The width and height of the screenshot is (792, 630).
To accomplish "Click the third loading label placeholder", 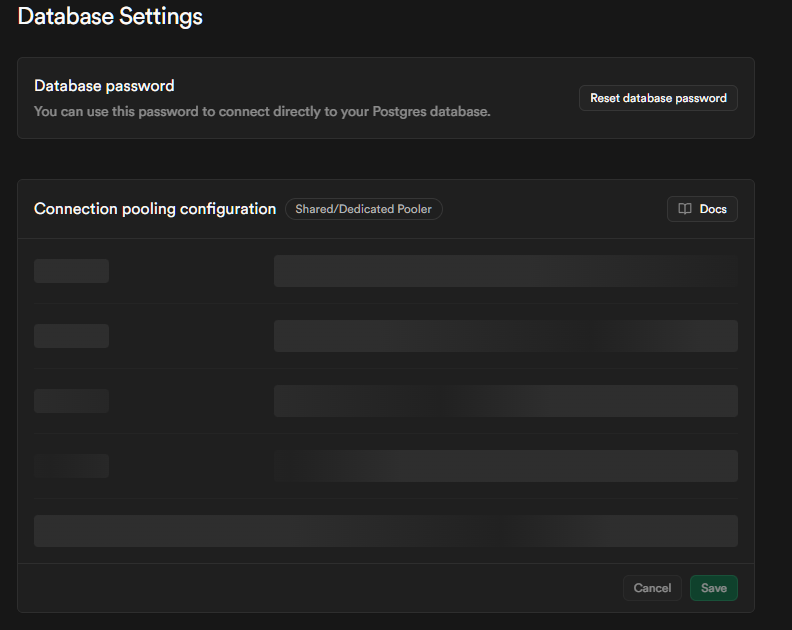I will [x=71, y=401].
